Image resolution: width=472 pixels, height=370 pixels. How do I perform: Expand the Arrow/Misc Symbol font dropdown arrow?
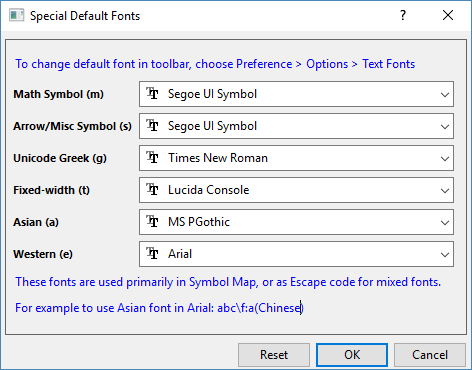point(445,127)
